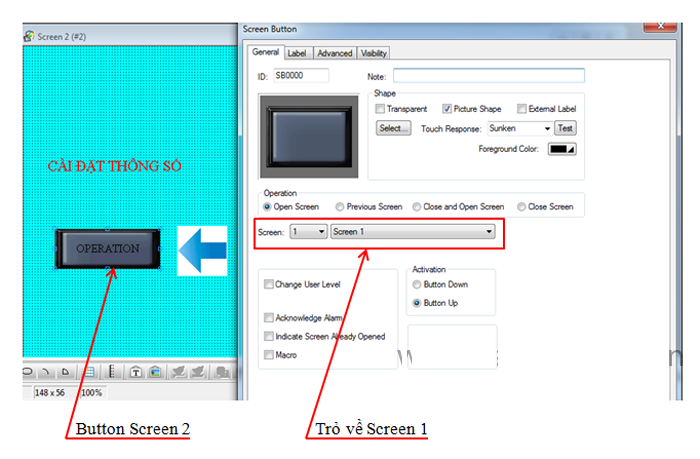700x459 pixels.
Task: Click the ID field SB0000
Action: pyautogui.click(x=301, y=75)
